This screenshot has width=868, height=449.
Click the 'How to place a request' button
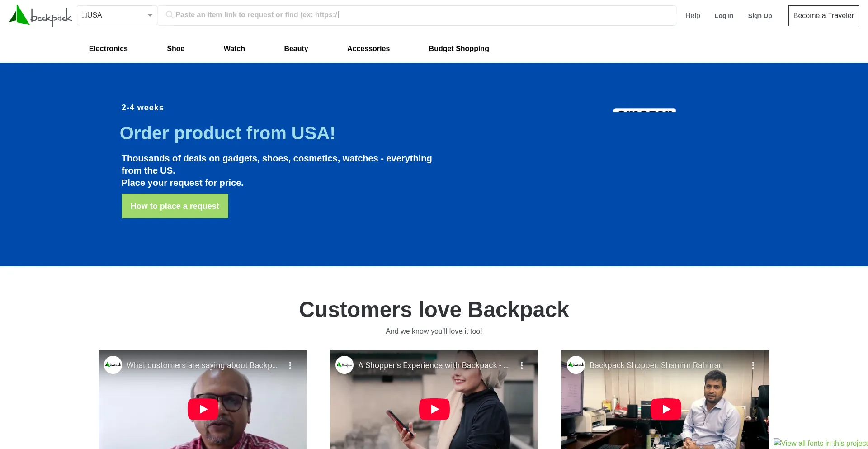point(175,206)
